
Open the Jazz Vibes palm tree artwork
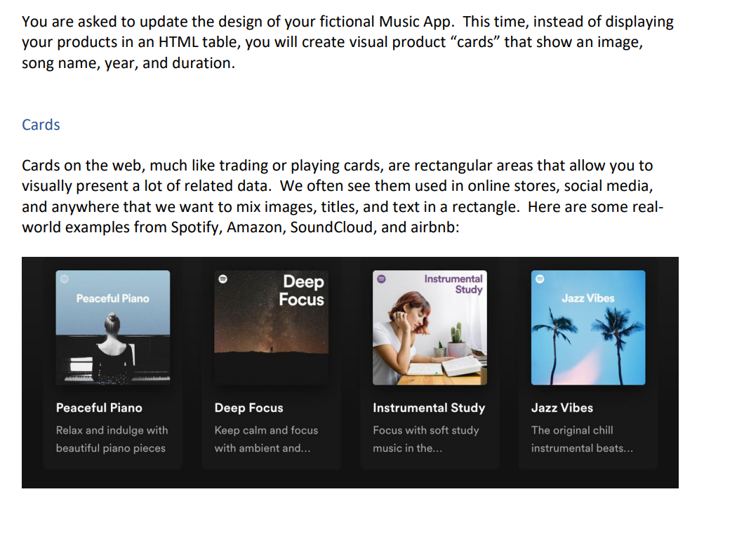tap(588, 327)
